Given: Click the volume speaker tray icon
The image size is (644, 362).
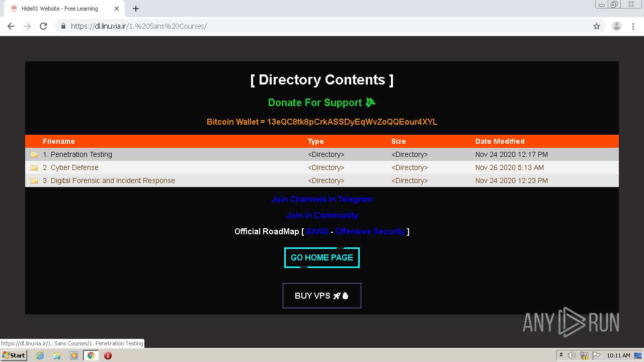Looking at the screenshot, I should tap(572, 355).
